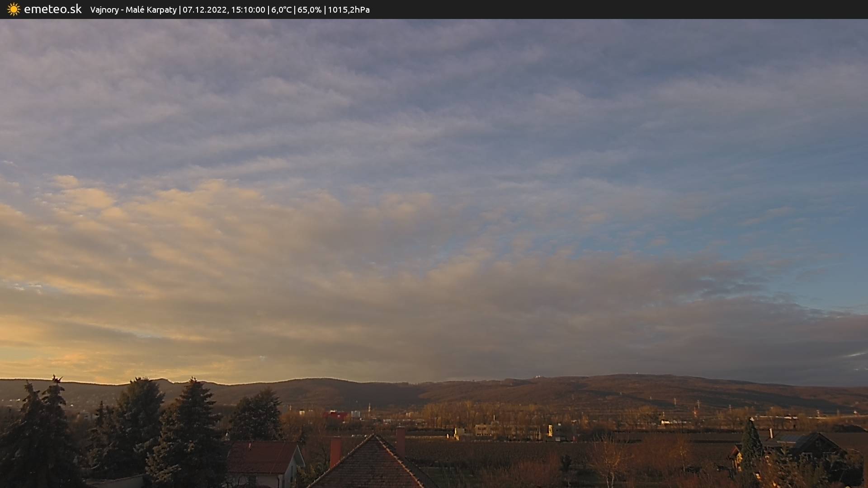The width and height of the screenshot is (868, 488).
Task: Click the Vajnory - Malé Karpaty location label
Action: tap(133, 9)
